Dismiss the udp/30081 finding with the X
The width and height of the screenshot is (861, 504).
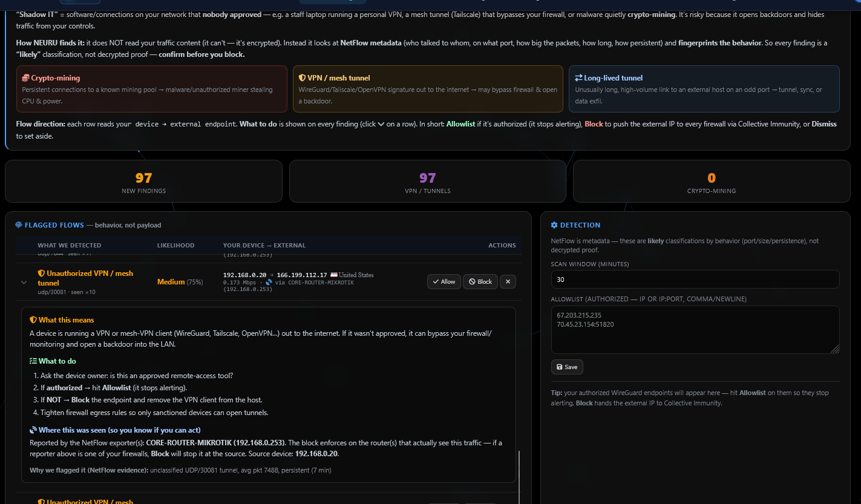pos(508,281)
